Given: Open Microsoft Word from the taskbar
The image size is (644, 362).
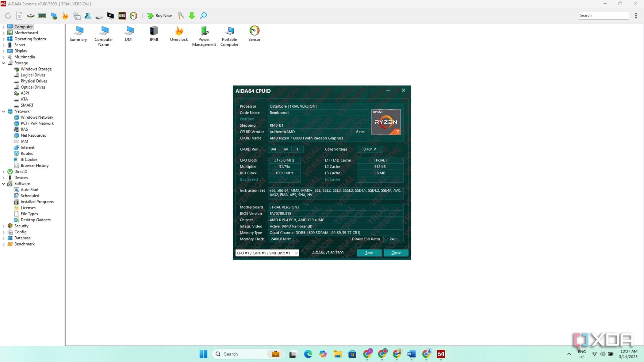Looking at the screenshot, I should pyautogui.click(x=411, y=354).
